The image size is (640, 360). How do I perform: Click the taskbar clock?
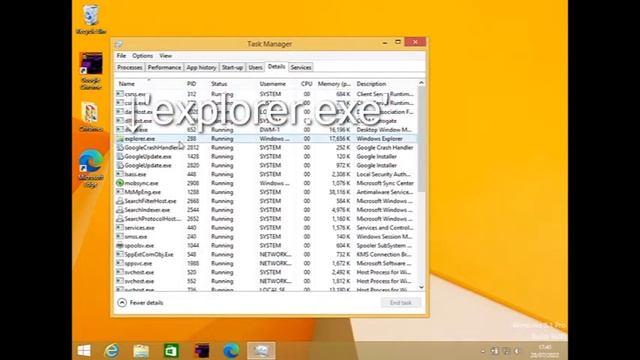click(x=545, y=351)
